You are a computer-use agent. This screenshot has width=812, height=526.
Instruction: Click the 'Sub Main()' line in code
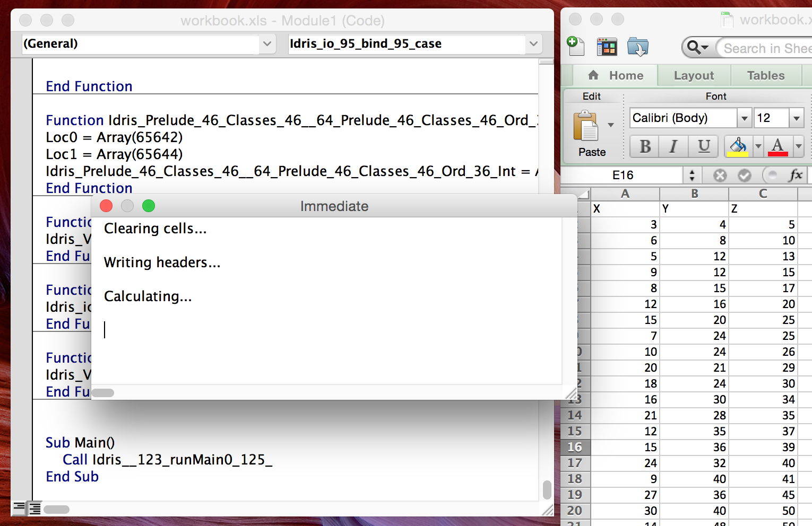[x=80, y=443]
